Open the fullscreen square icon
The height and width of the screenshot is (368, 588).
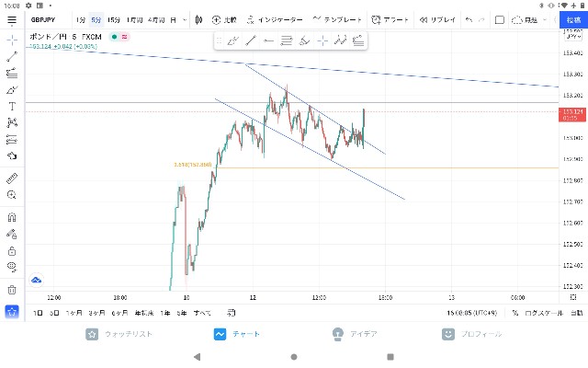point(500,20)
